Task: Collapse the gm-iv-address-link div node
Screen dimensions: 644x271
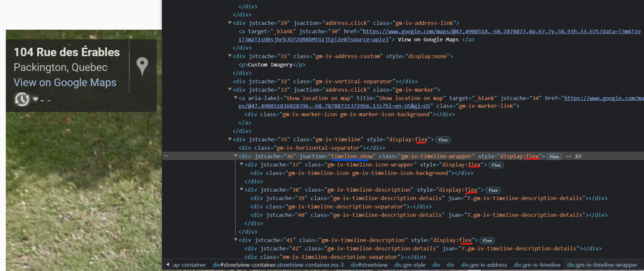Action: coord(230,23)
